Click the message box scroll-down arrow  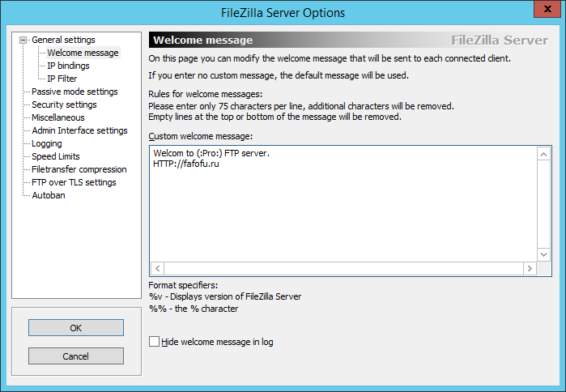point(543,255)
